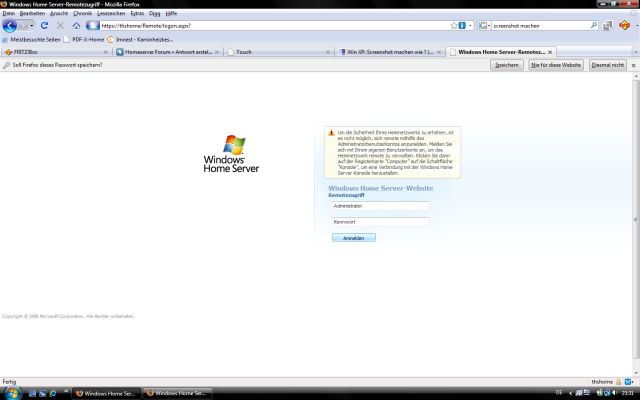Switch to the Touch tab
This screenshot has width=640, height=400.
tap(278, 52)
